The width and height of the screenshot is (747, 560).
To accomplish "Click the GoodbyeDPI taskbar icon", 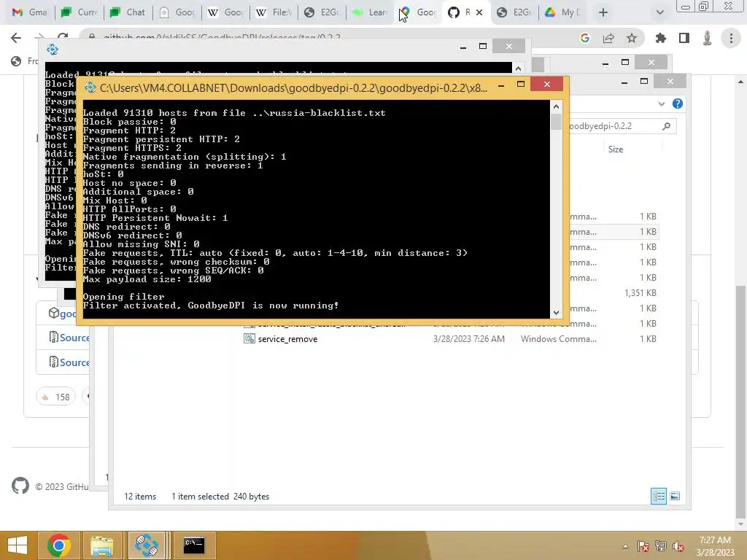I will tap(146, 545).
